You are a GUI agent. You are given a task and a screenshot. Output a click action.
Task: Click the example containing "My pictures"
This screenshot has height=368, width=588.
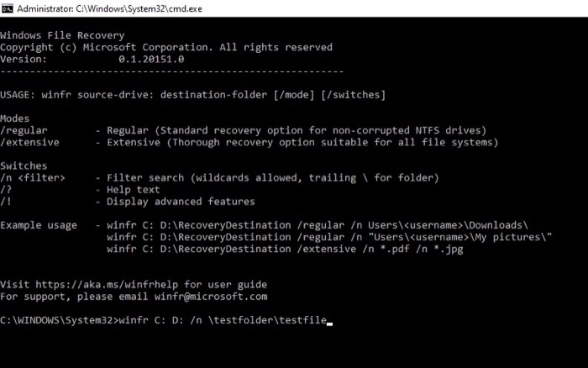[x=329, y=237]
